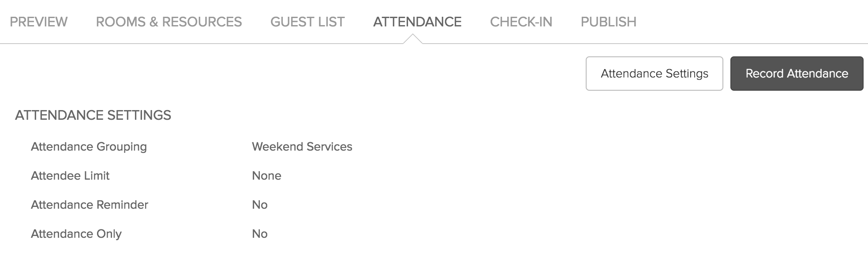Select the Weekend Services grouping value
This screenshot has width=868, height=273.
click(302, 147)
